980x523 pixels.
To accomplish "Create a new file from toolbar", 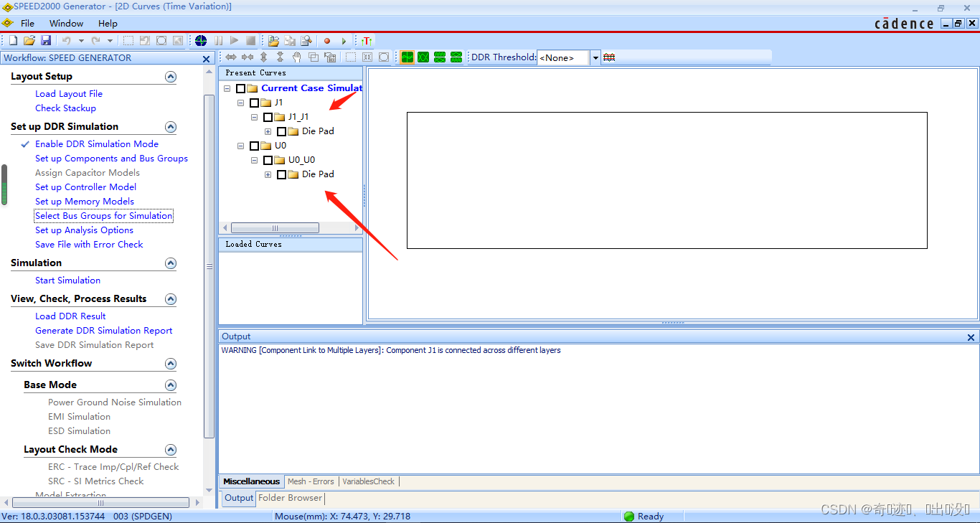I will (13, 41).
